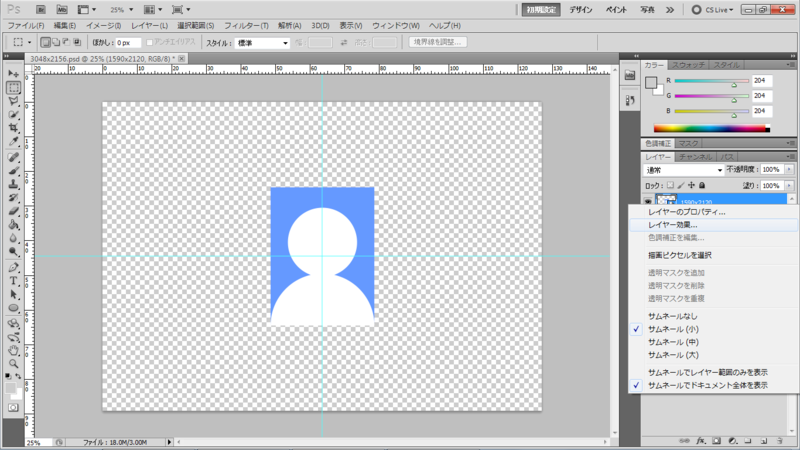Choose Layer Effects context menu entry

(x=672, y=225)
